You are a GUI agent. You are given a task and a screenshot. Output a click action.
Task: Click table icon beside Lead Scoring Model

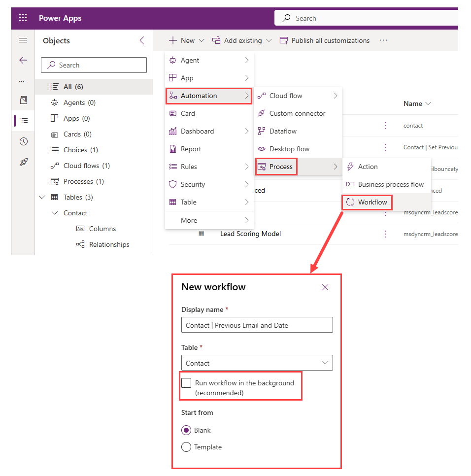tap(201, 234)
